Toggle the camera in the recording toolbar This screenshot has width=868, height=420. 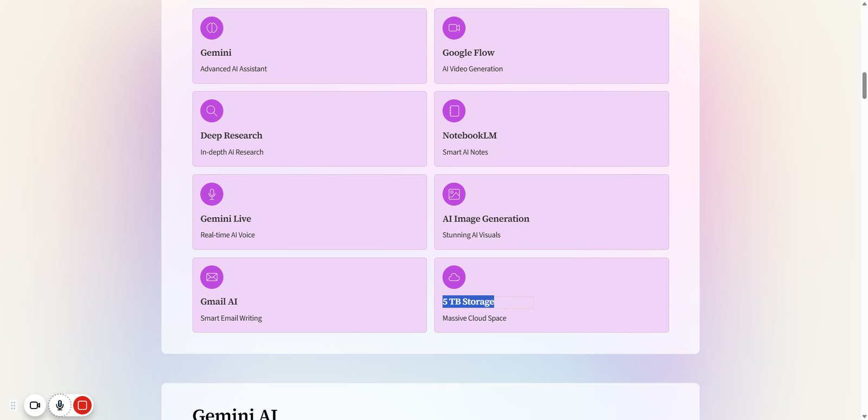click(35, 405)
